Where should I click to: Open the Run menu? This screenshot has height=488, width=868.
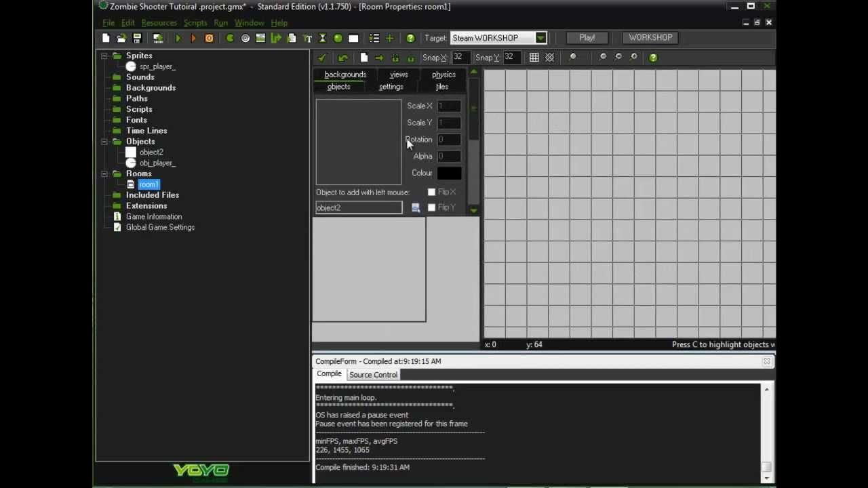[221, 23]
